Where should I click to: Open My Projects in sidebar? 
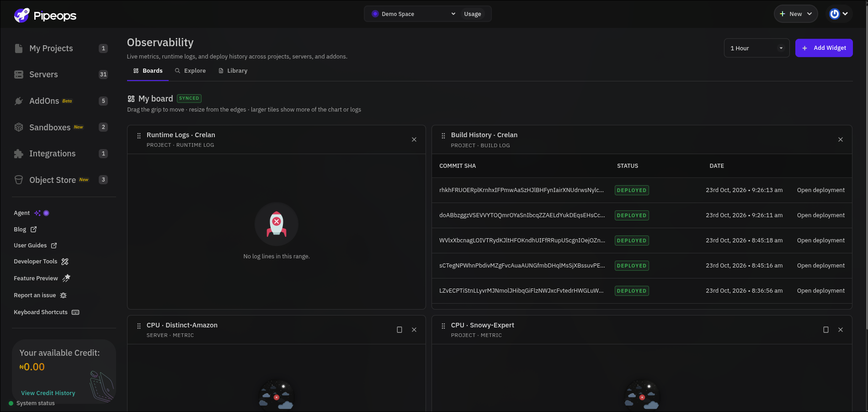[x=51, y=48]
